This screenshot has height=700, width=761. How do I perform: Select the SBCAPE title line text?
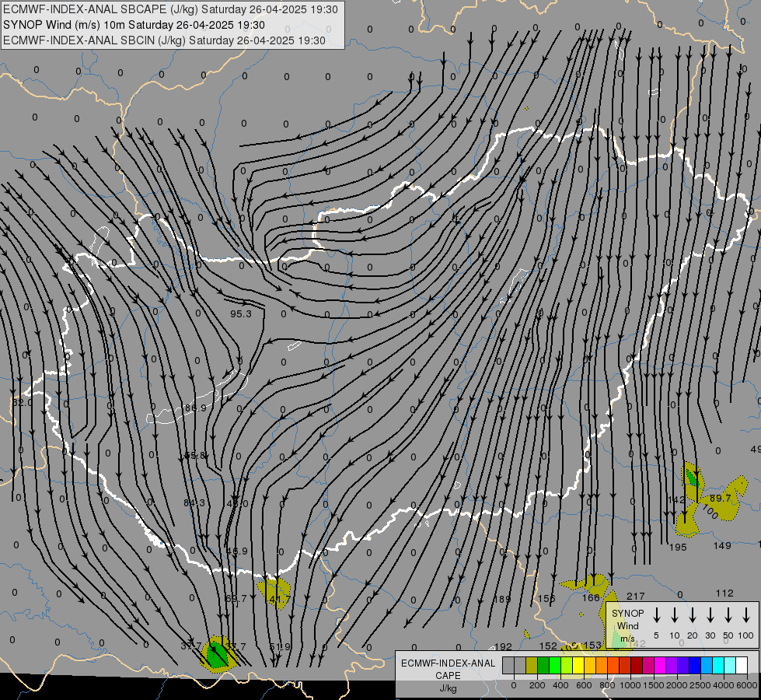[x=170, y=9]
